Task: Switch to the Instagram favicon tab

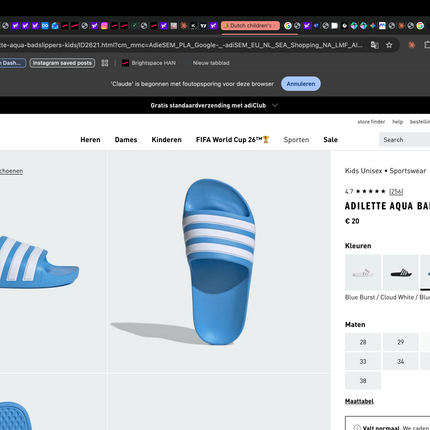Action: [104, 26]
